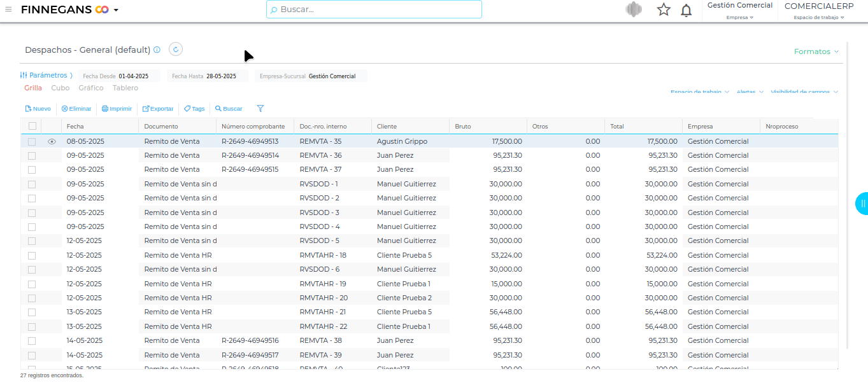The height and width of the screenshot is (383, 868).
Task: Check the row REMVTA - 35 checkbox
Action: (32, 141)
